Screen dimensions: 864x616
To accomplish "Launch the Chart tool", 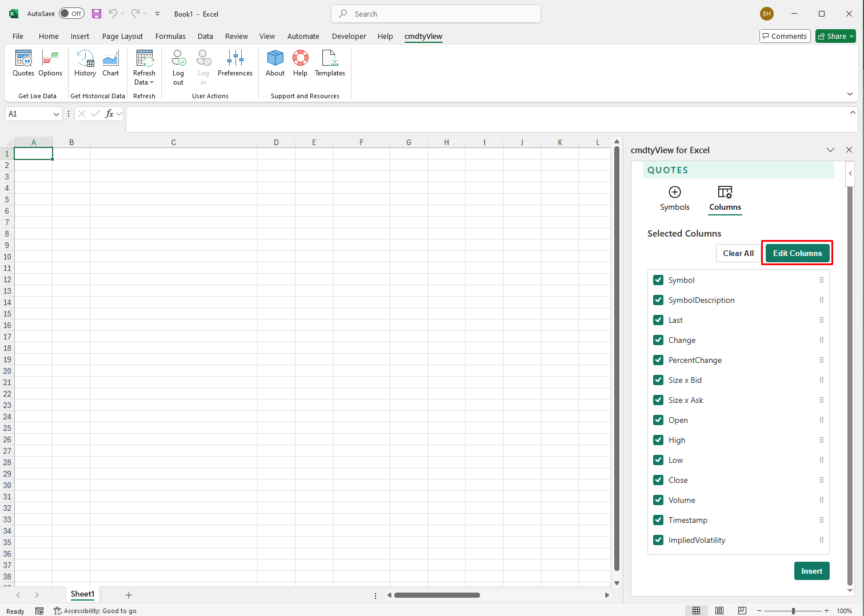I will (110, 63).
